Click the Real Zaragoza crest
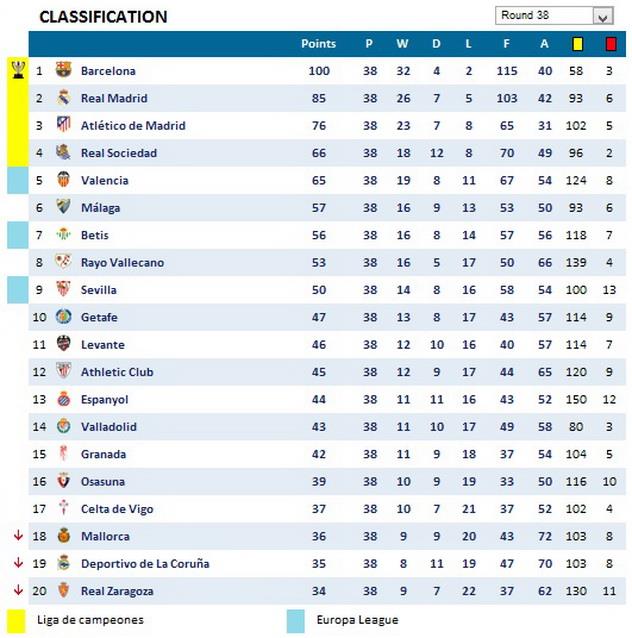The width and height of the screenshot is (632, 638). (x=63, y=590)
